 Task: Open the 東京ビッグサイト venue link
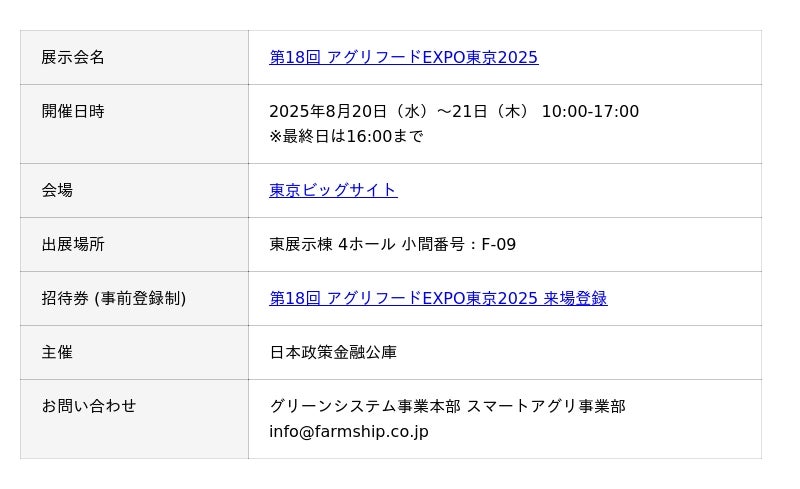[333, 190]
